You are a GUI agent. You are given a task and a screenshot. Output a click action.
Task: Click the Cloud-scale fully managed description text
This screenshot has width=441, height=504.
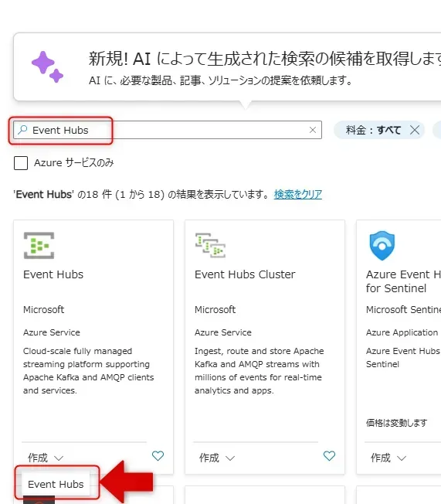(x=88, y=370)
